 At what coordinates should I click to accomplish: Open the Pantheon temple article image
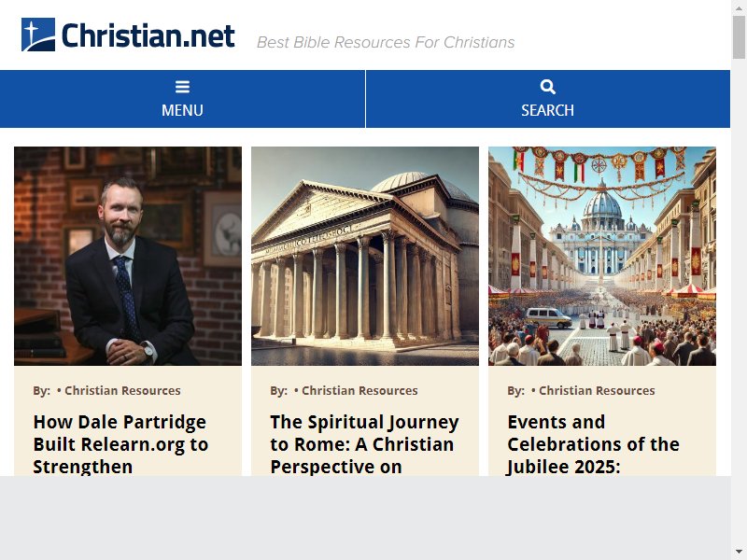click(x=365, y=256)
